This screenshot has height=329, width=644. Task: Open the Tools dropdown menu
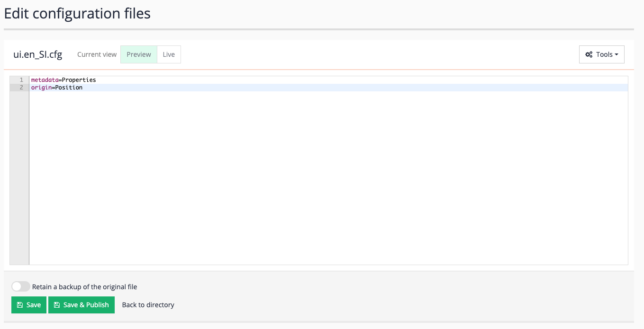pos(601,54)
